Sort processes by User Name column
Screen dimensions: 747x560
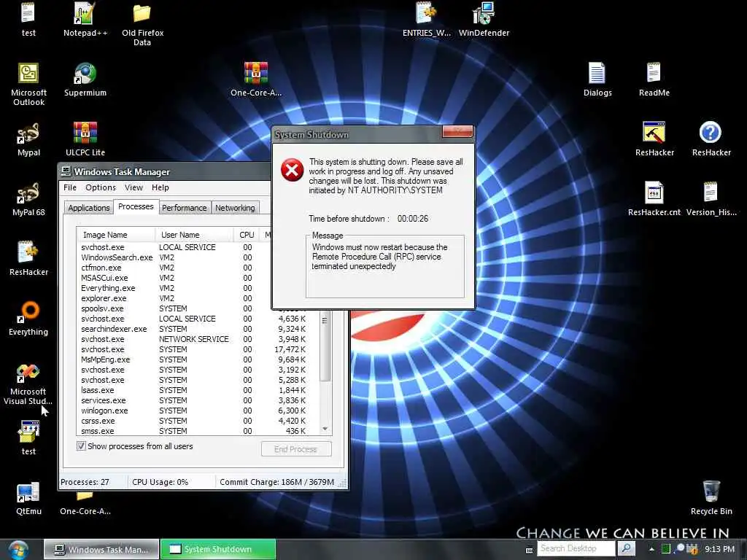(194, 235)
